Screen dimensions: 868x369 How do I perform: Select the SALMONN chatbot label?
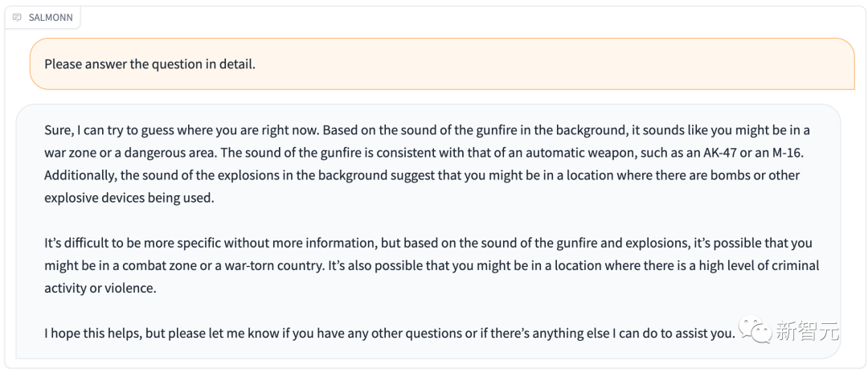point(51,18)
